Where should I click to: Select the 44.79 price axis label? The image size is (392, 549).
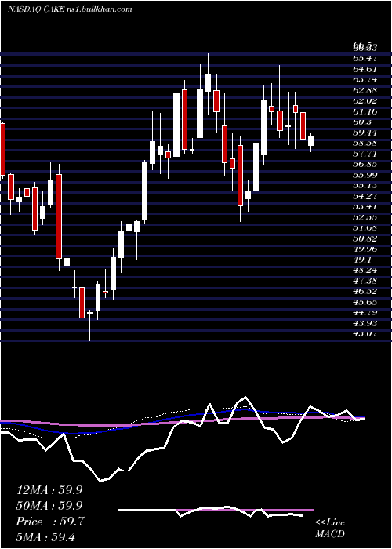pos(365,313)
